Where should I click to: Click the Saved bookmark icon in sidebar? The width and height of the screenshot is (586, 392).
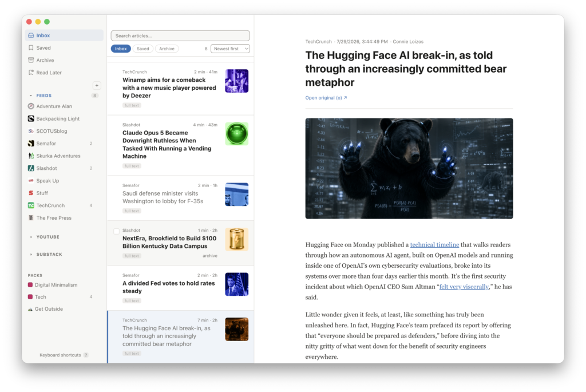(x=31, y=48)
